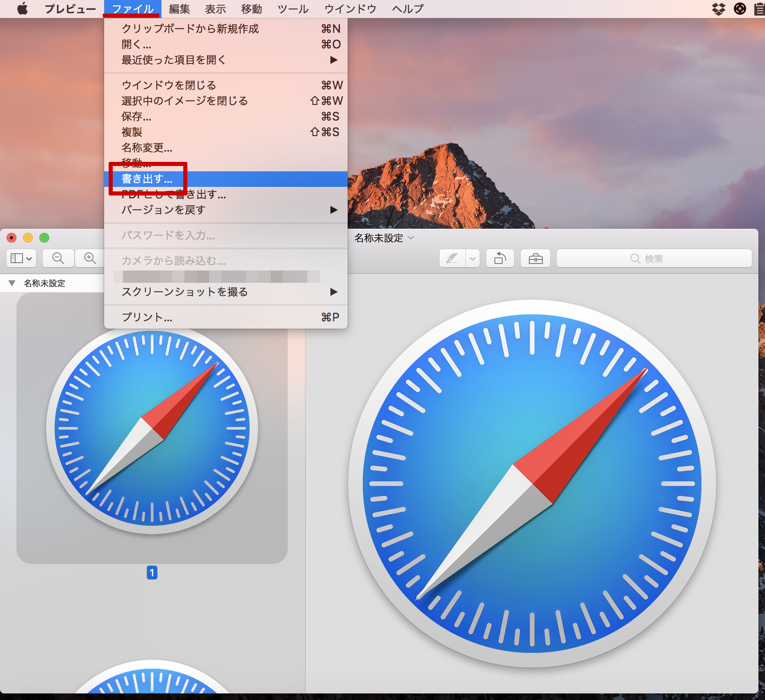Open the 移動 menu in menu bar
The width and height of the screenshot is (765, 700).
pos(251,9)
